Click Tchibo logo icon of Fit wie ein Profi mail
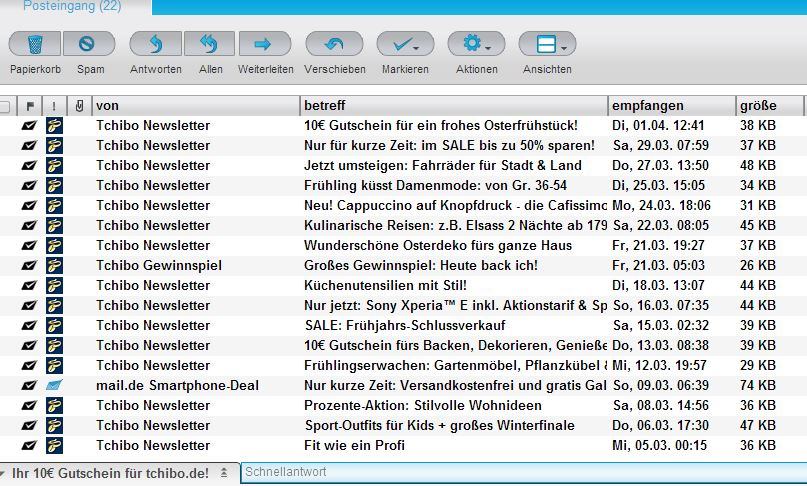 tap(55, 445)
